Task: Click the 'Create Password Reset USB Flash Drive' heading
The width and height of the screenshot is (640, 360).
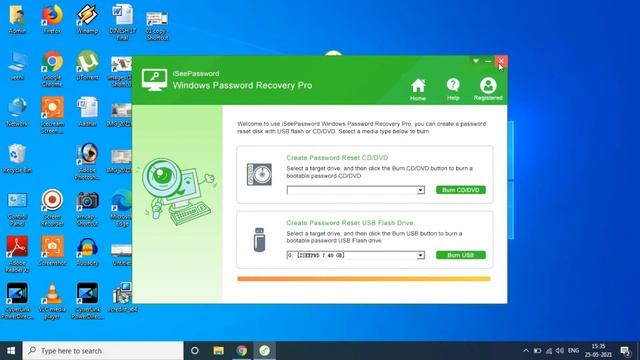Action: (x=350, y=223)
